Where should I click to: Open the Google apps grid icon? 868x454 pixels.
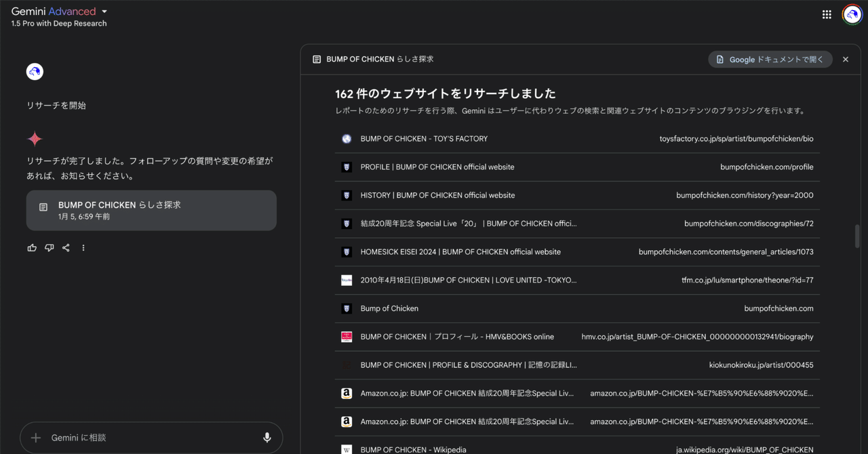[x=827, y=14]
